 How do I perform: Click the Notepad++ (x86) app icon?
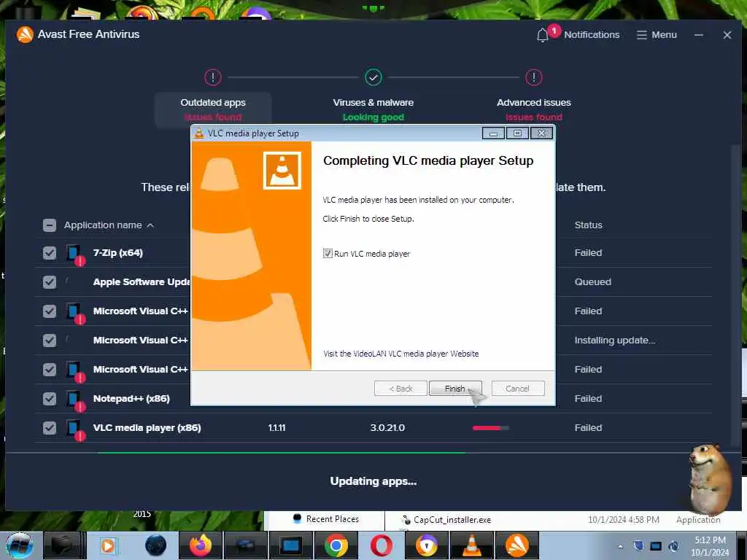tap(75, 400)
